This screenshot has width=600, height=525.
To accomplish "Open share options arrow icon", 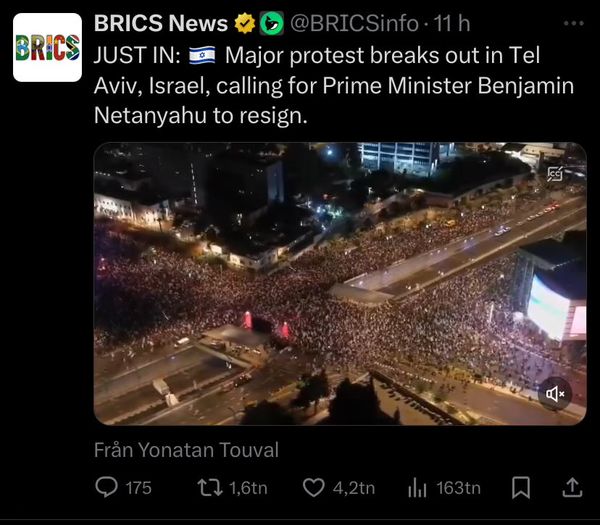I will click(x=572, y=488).
